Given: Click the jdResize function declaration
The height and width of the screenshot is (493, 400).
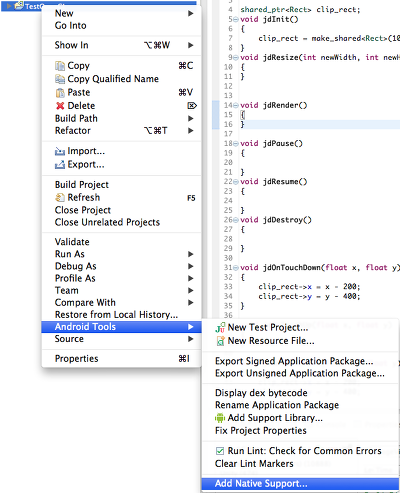Looking at the screenshot, I should point(320,58).
